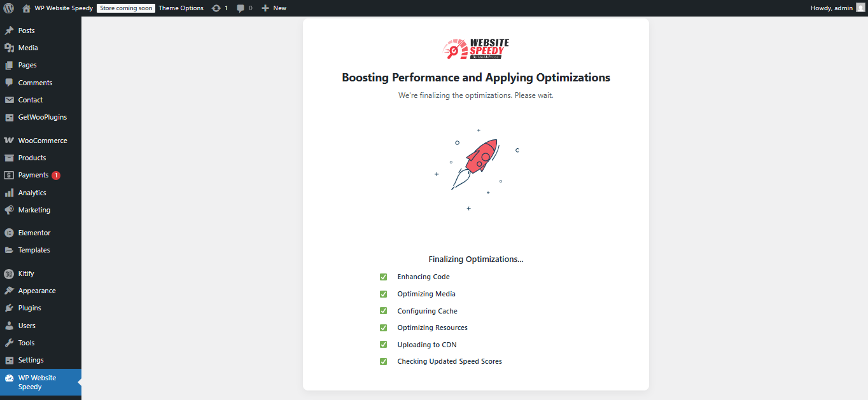Click the Pages icon in sidebar
868x400 pixels.
click(x=9, y=65)
